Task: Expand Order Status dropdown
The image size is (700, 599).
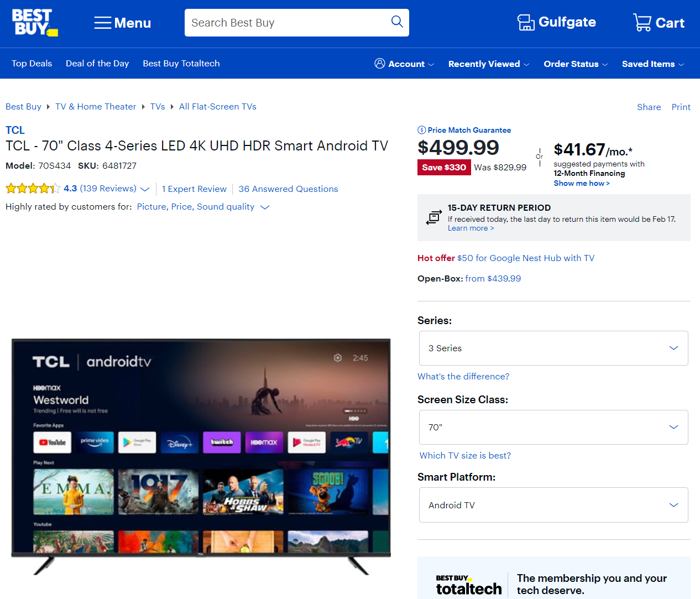Action: [x=576, y=64]
